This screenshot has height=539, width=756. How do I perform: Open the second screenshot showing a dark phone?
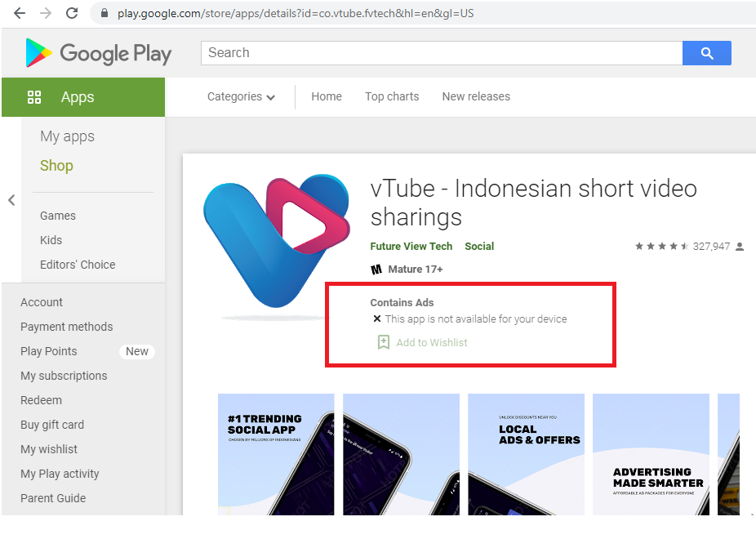pyautogui.click(x=401, y=454)
